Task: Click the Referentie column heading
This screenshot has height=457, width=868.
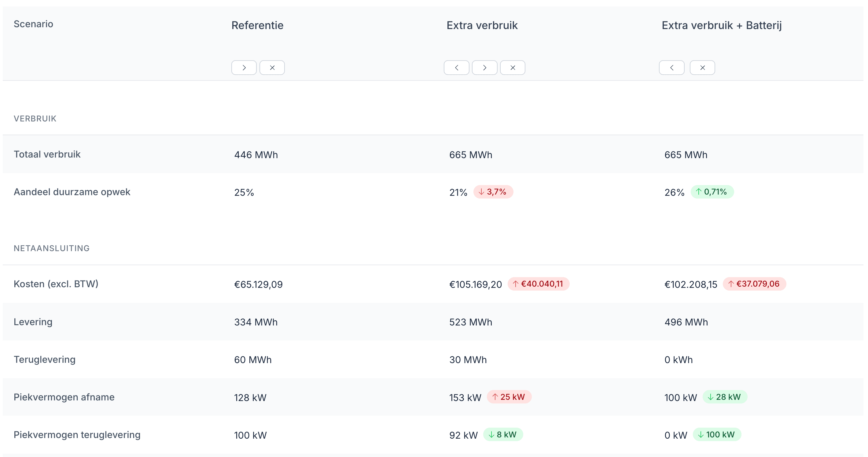Action: (x=257, y=25)
